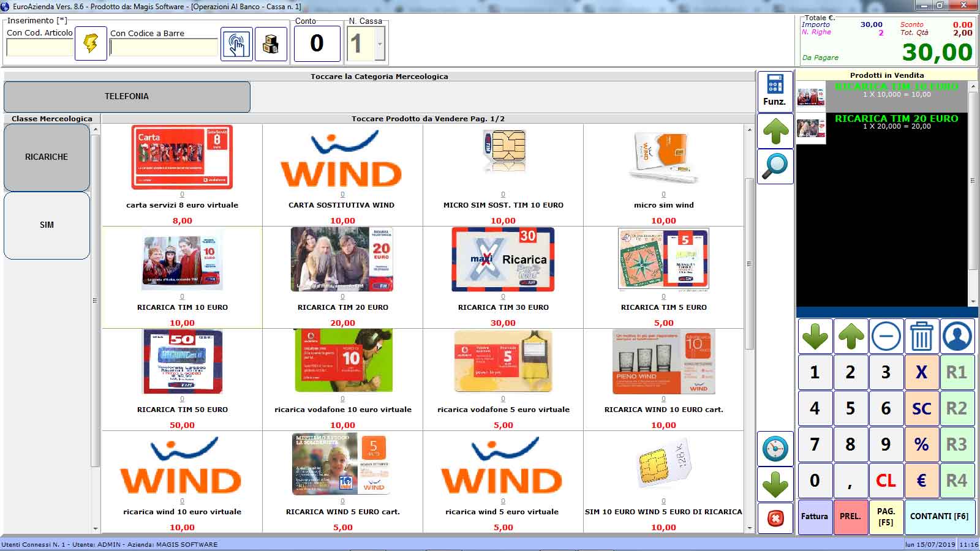
Task: Click the green up arrow beside category panel
Action: (x=775, y=131)
